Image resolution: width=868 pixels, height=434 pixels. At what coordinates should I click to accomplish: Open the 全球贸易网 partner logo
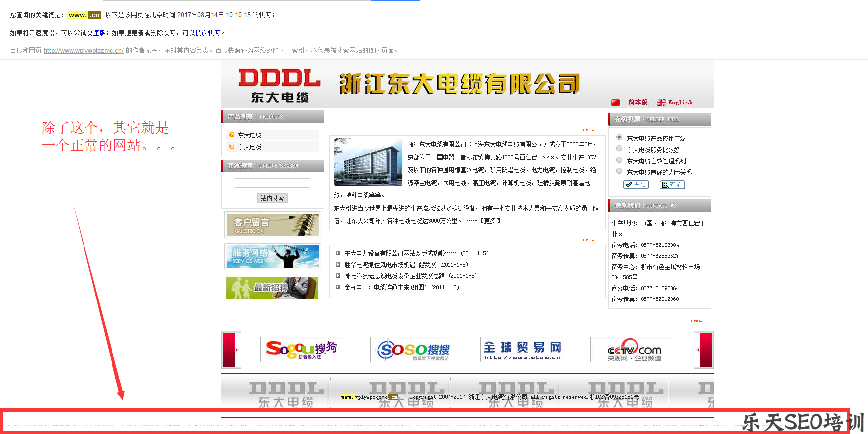pyautogui.click(x=522, y=350)
